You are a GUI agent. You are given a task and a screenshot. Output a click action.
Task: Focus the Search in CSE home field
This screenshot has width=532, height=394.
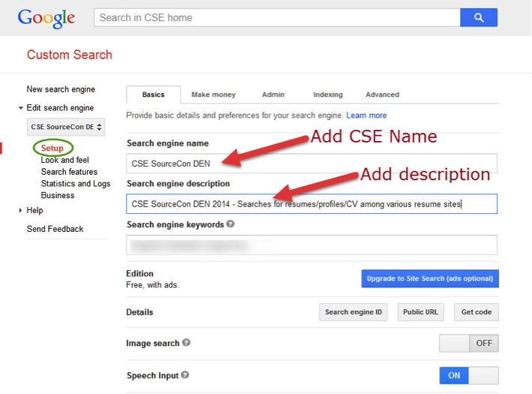coord(277,18)
